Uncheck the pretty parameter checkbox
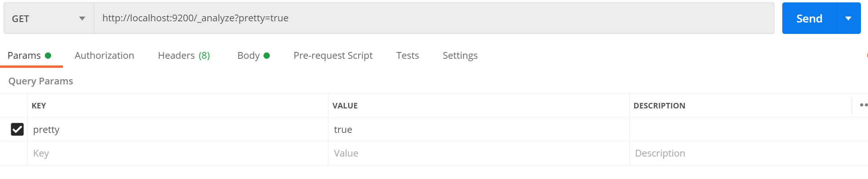The height and width of the screenshot is (179, 868). pos(17,129)
